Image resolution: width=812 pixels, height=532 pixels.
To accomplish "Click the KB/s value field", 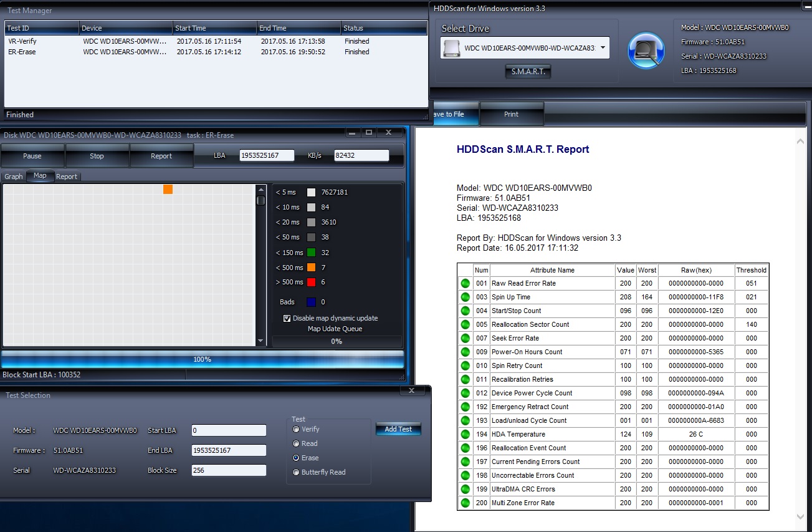I will [361, 155].
